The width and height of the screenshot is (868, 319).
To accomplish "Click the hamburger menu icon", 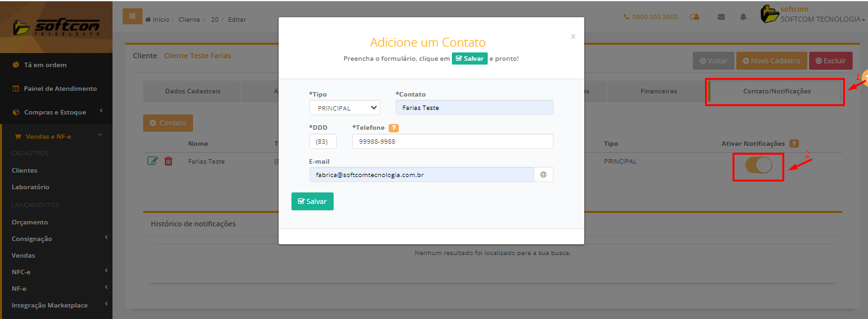I will click(x=132, y=17).
